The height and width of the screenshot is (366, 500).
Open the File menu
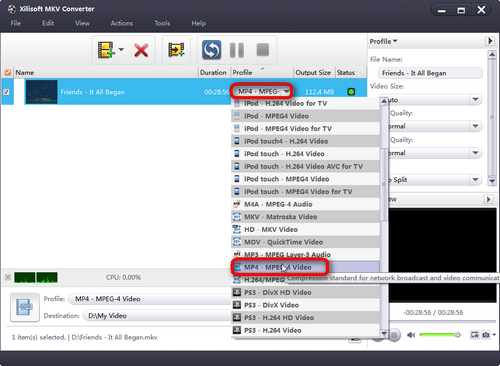coord(16,23)
